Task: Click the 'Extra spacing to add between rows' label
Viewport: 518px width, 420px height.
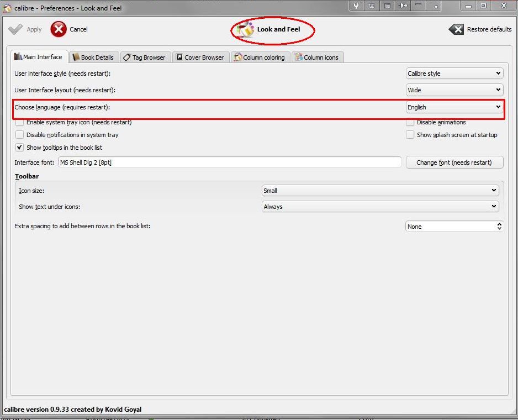Action: point(82,226)
